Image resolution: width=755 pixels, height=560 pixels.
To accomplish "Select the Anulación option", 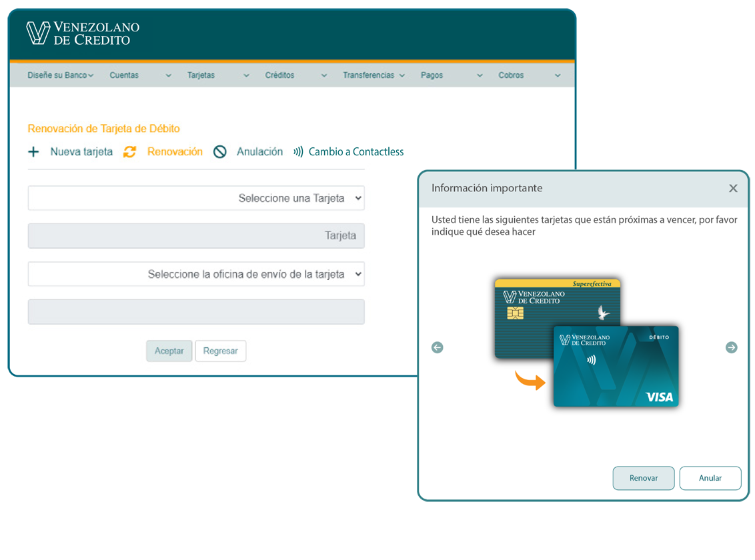I will coord(259,152).
